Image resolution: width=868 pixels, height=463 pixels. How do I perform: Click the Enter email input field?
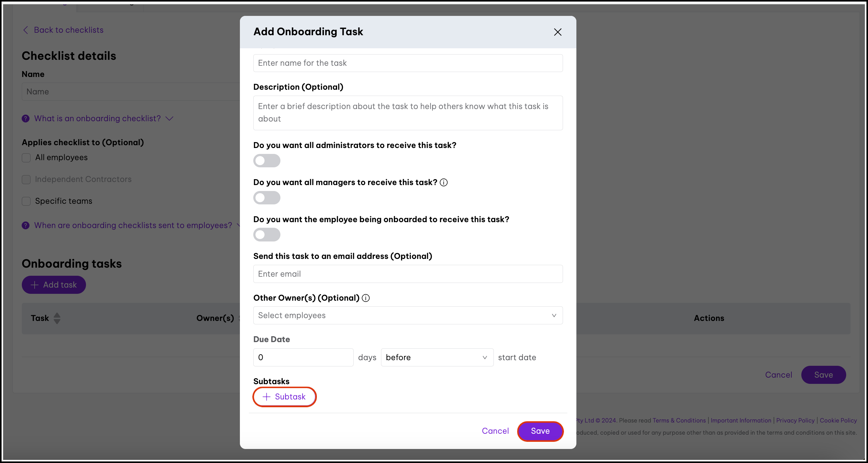408,274
